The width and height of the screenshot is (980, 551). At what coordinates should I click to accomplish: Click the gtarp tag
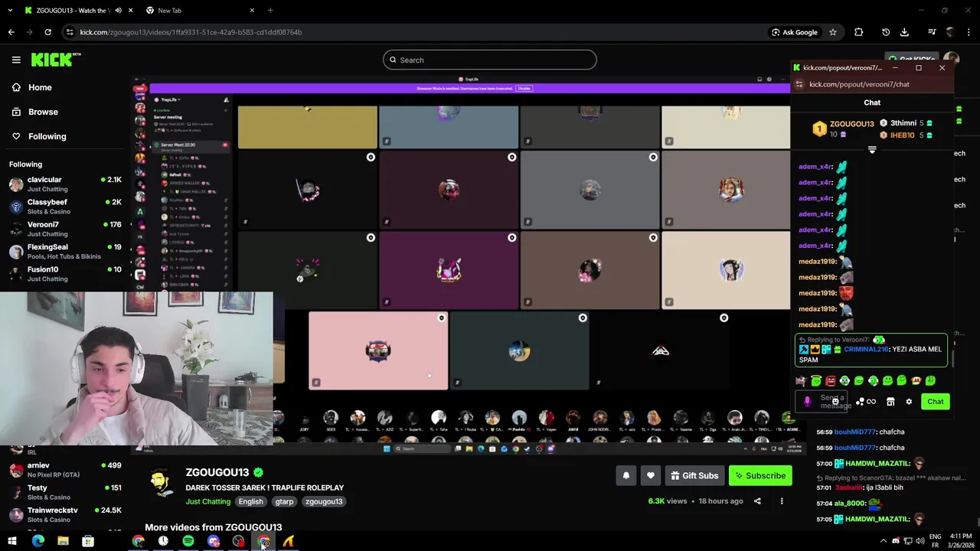pos(284,501)
